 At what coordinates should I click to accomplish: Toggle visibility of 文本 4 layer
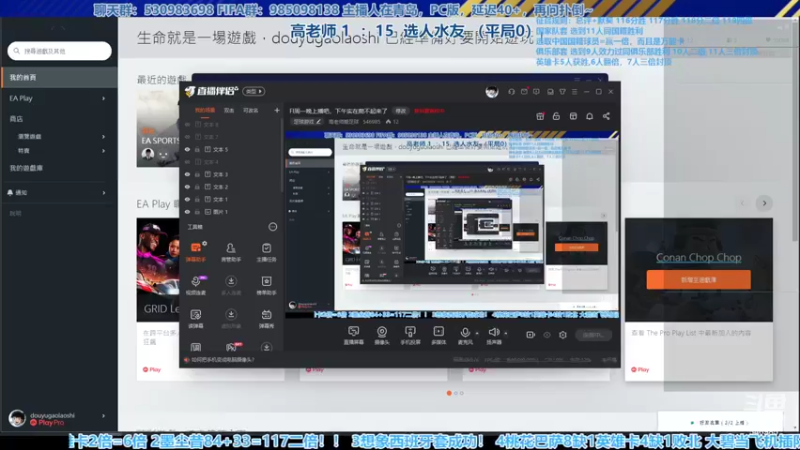(x=187, y=162)
